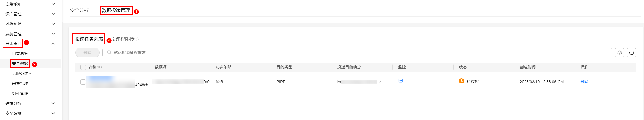Click the blue 删除 link in the row
This screenshot has height=120, width=644.
pos(584,82)
